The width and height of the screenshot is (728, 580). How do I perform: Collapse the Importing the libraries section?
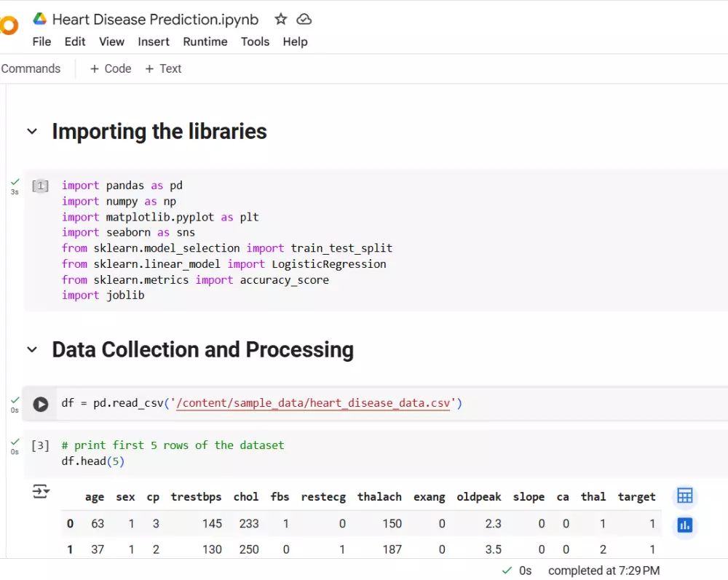pyautogui.click(x=32, y=132)
